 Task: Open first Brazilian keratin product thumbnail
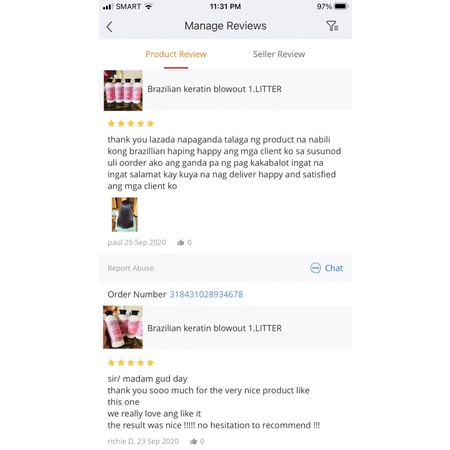pos(123,90)
